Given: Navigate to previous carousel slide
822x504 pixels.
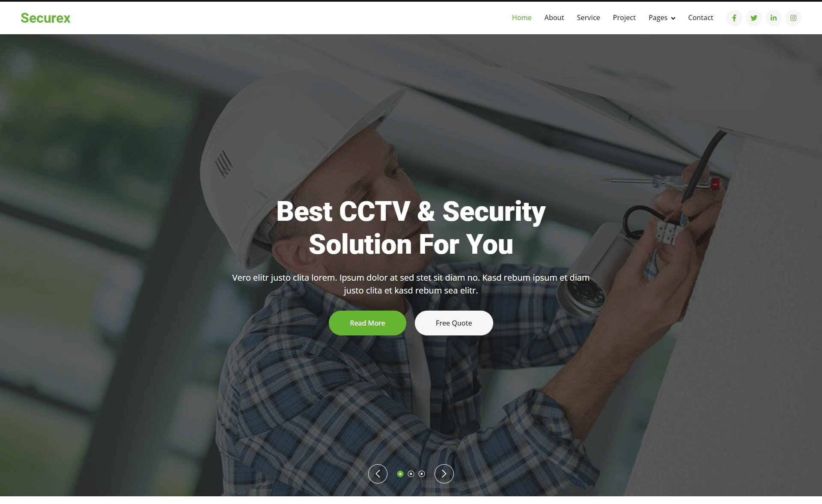Looking at the screenshot, I should coord(378,474).
